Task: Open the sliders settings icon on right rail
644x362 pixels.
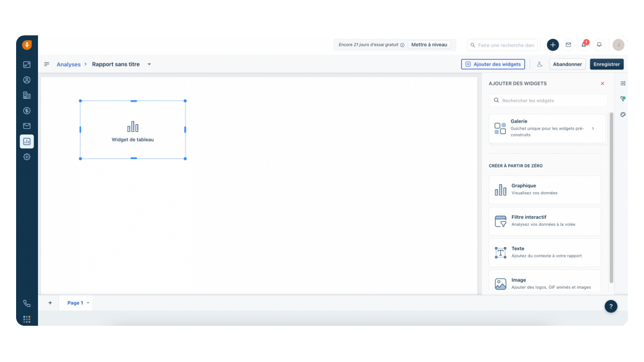Action: tap(623, 84)
